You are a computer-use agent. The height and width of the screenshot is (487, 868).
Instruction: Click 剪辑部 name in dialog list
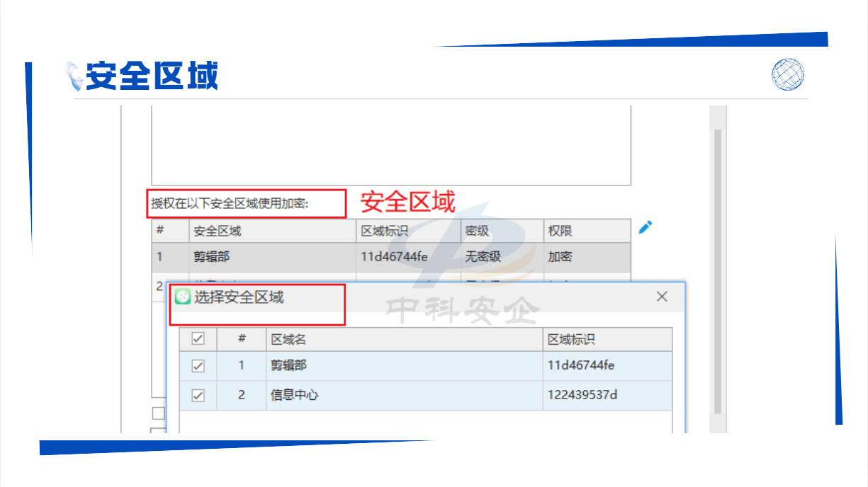coord(288,365)
